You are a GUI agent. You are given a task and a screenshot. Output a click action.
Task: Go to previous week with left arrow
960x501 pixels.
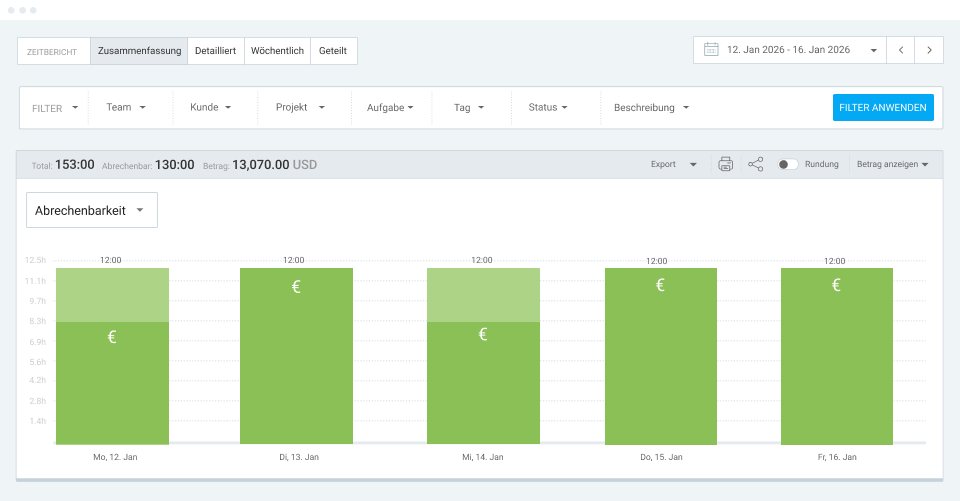(x=901, y=50)
